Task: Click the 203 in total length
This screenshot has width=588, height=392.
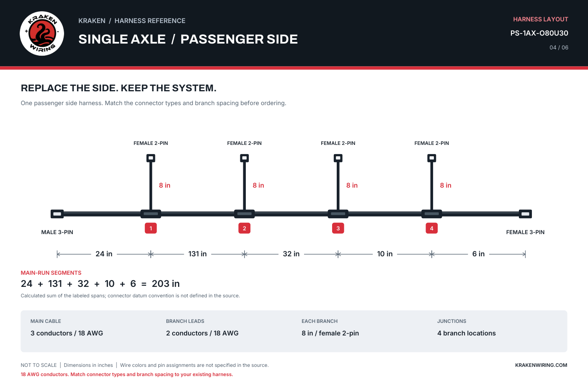Action: click(166, 284)
